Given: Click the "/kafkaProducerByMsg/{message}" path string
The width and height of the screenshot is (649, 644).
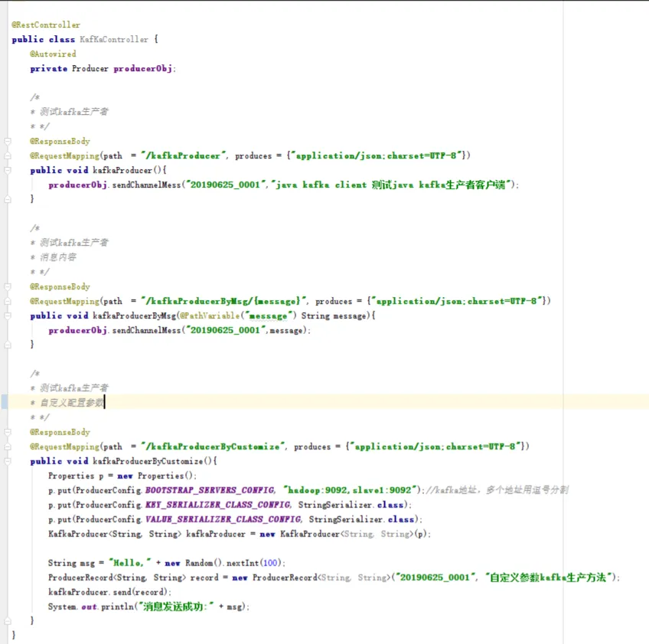Looking at the screenshot, I should (224, 301).
